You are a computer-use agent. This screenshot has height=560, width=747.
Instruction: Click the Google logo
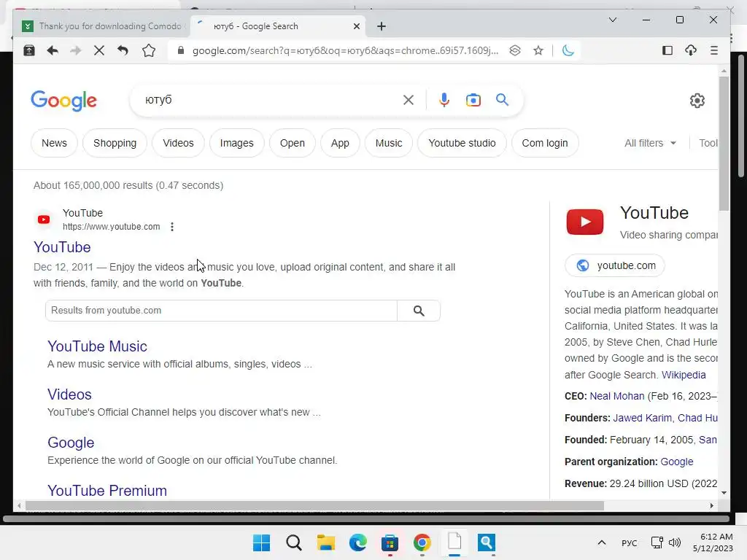[x=64, y=101]
